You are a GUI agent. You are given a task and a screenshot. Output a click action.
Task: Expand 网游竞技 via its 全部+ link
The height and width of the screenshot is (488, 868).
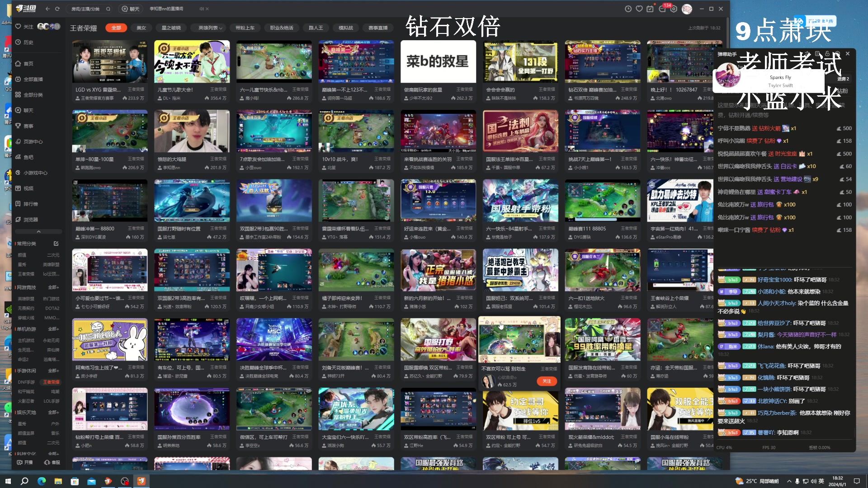[x=53, y=286]
